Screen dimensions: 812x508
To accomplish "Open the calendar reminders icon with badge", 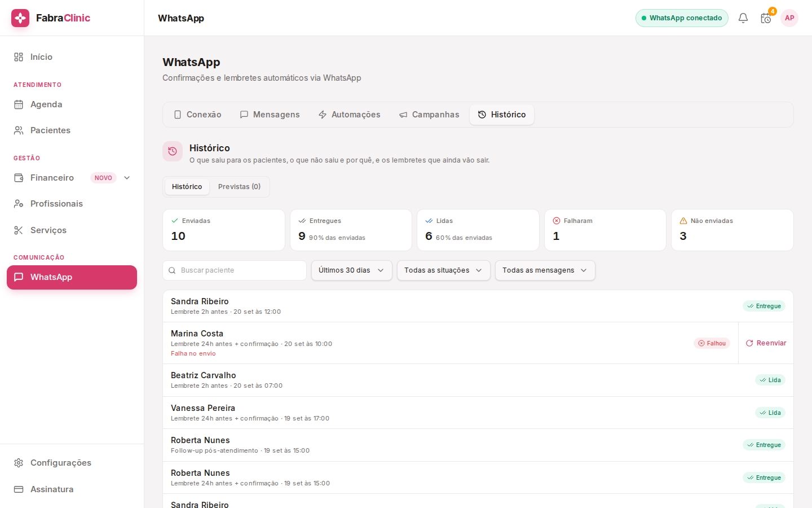I will (x=766, y=18).
